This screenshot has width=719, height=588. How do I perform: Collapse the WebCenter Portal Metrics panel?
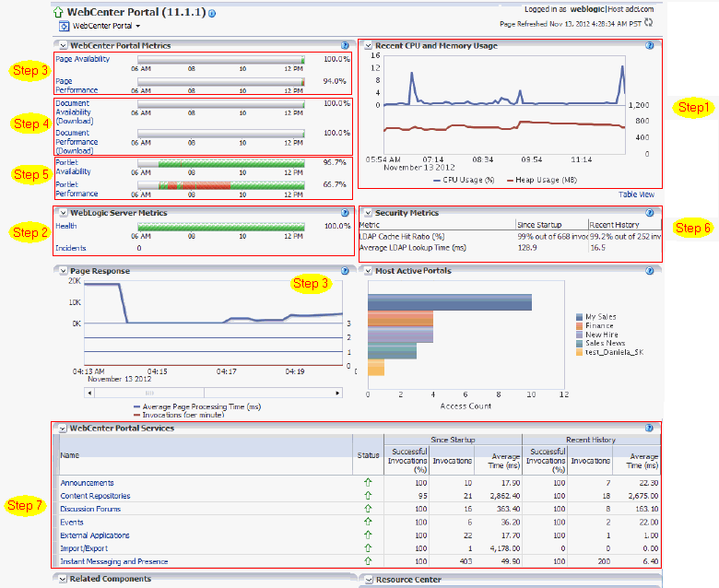tap(64, 45)
